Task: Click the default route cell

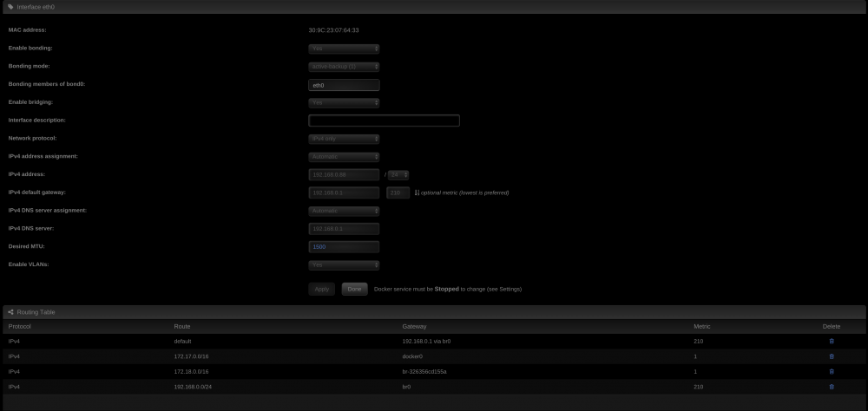Action: (x=182, y=342)
